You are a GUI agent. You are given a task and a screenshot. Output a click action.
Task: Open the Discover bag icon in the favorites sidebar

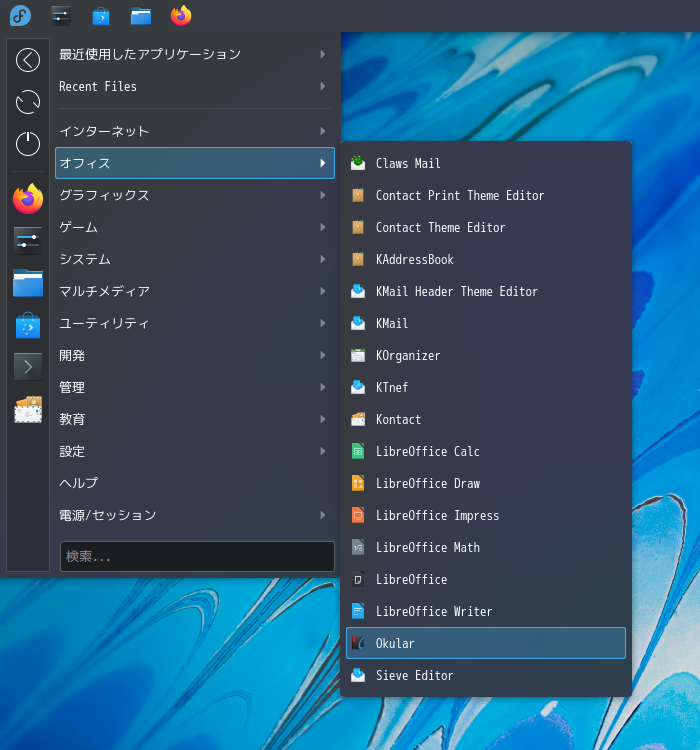tap(28, 325)
